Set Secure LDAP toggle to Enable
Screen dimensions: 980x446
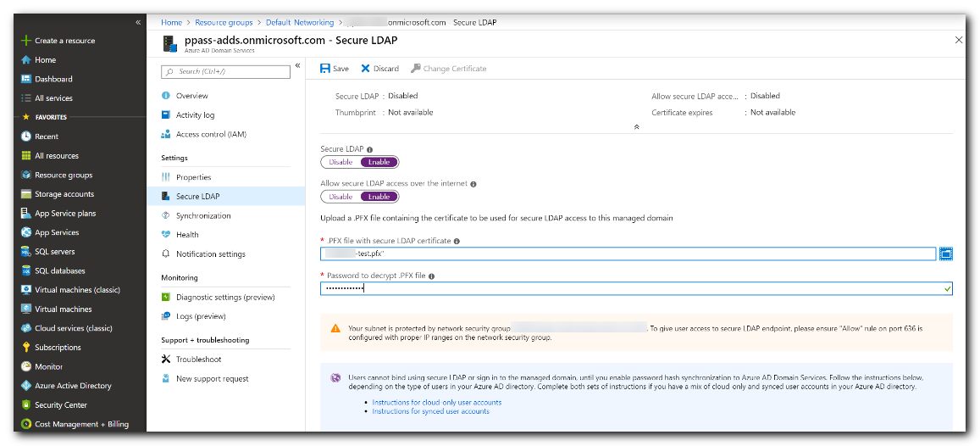click(379, 162)
